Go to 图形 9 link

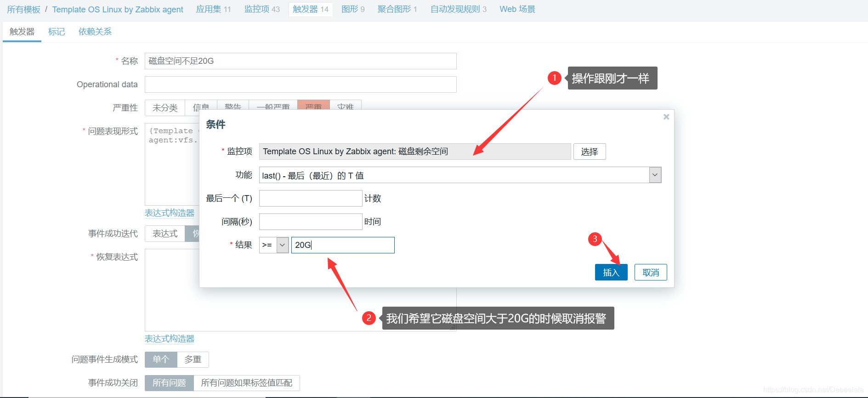(353, 9)
